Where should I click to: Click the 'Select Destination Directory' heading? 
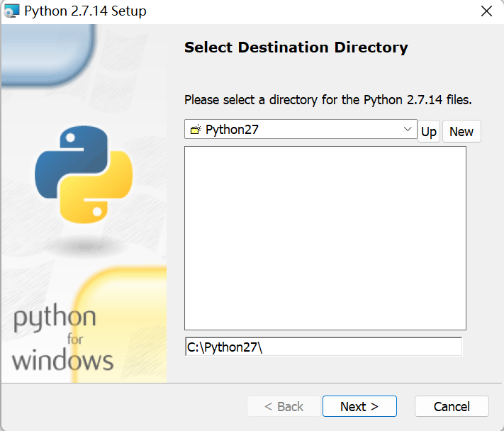(296, 47)
